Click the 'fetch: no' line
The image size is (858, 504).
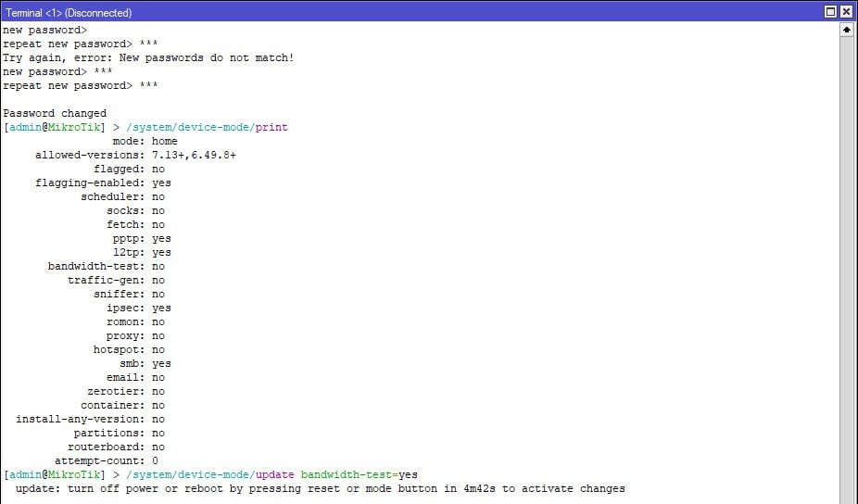coord(135,224)
